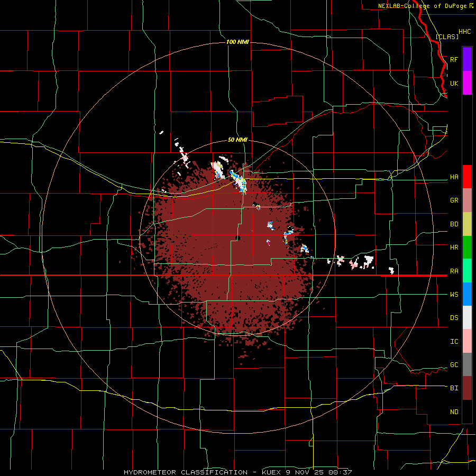Click the BD yellow-olive legend swatch

click(467, 224)
